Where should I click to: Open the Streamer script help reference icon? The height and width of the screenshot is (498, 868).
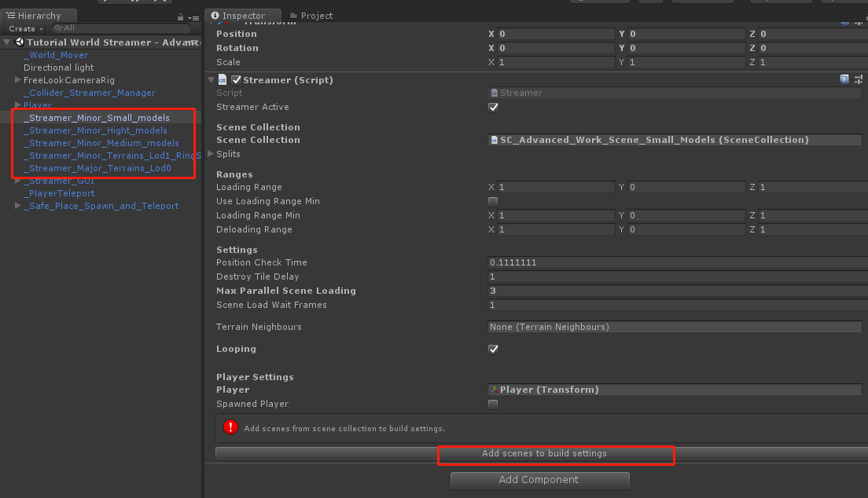(844, 79)
